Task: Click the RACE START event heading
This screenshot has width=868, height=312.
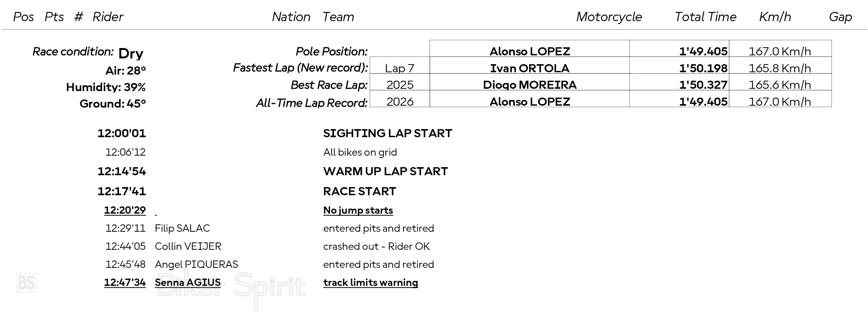Action: tap(360, 191)
